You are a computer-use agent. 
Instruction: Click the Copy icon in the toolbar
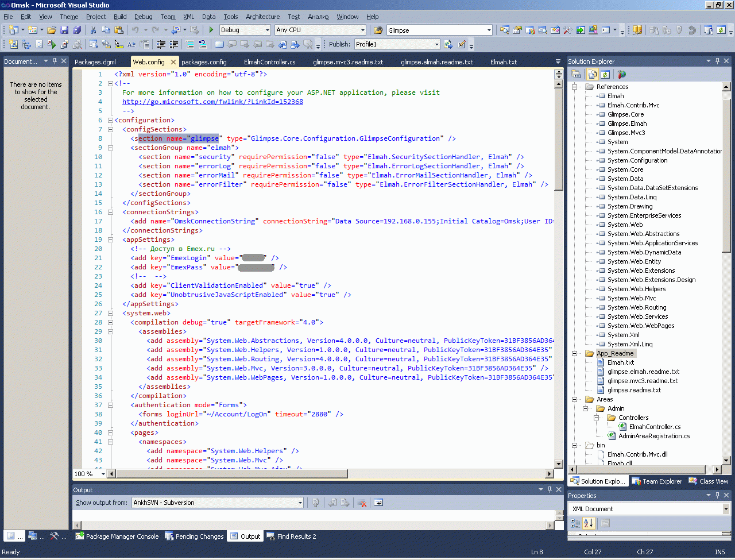(x=106, y=30)
